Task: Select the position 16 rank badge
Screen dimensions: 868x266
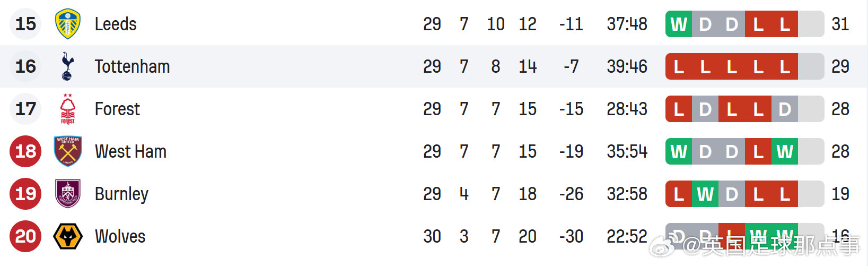Action: coord(25,66)
